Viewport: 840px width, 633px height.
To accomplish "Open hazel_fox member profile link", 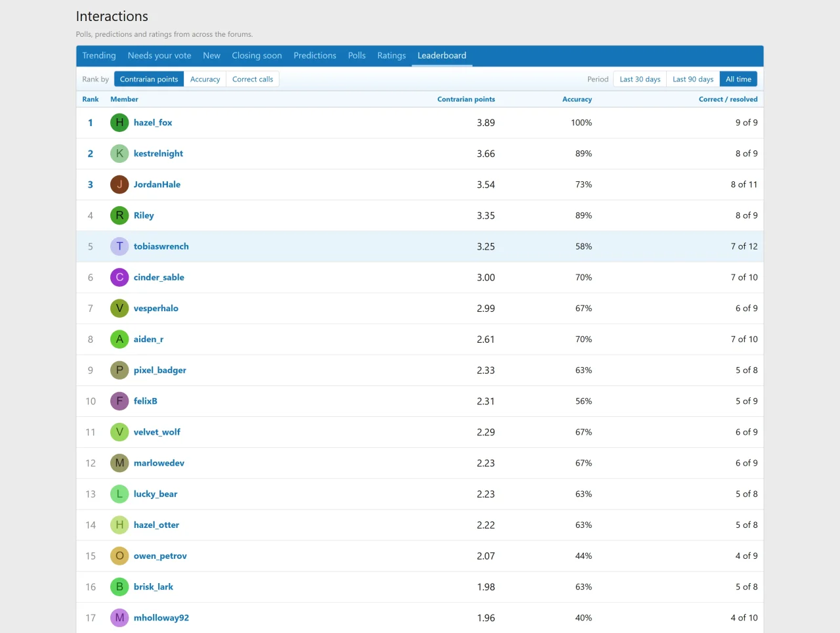I will [x=153, y=122].
